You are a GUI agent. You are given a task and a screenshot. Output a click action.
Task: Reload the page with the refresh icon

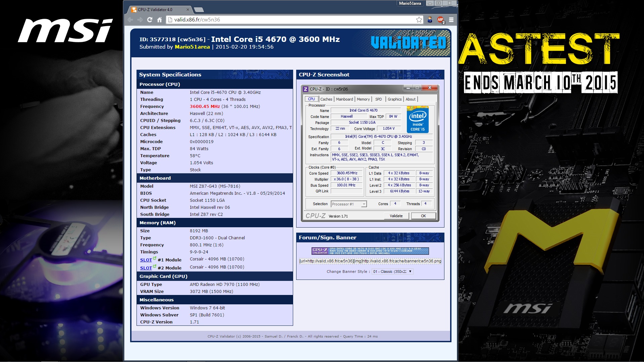tap(150, 20)
